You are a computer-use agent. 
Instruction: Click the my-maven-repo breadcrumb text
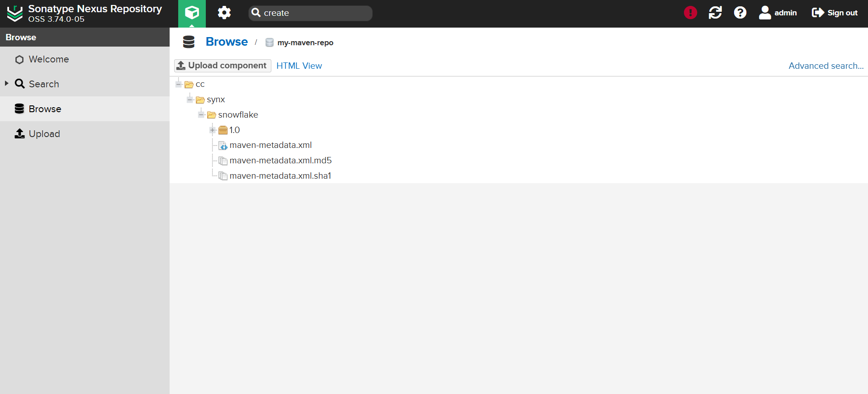click(305, 43)
